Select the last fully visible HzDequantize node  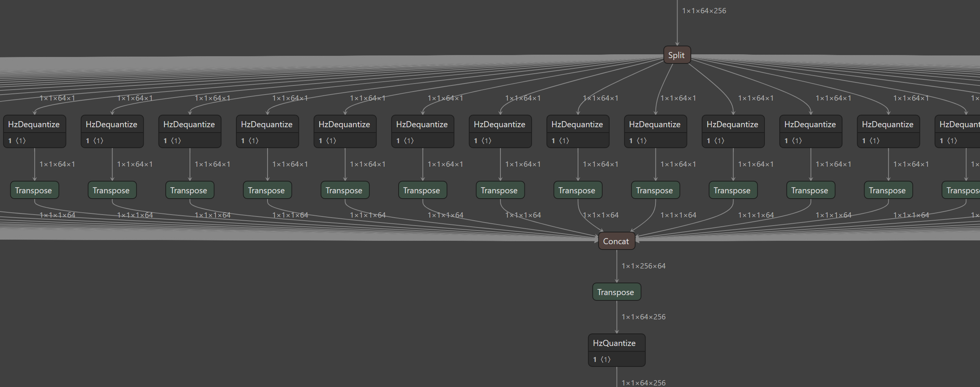point(888,124)
